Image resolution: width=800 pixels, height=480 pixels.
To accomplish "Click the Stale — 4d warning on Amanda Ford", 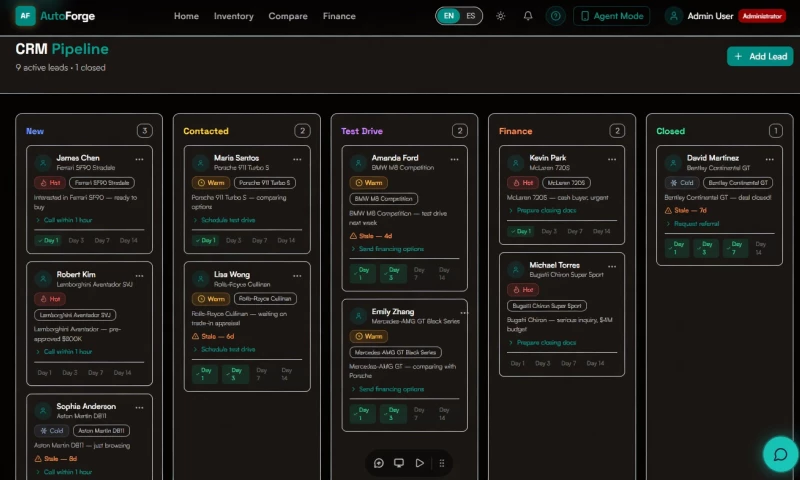I will click(370, 236).
